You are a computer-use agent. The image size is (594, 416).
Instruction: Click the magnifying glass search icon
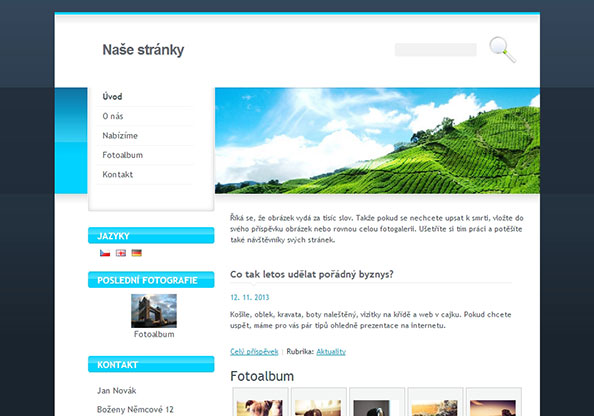click(502, 50)
